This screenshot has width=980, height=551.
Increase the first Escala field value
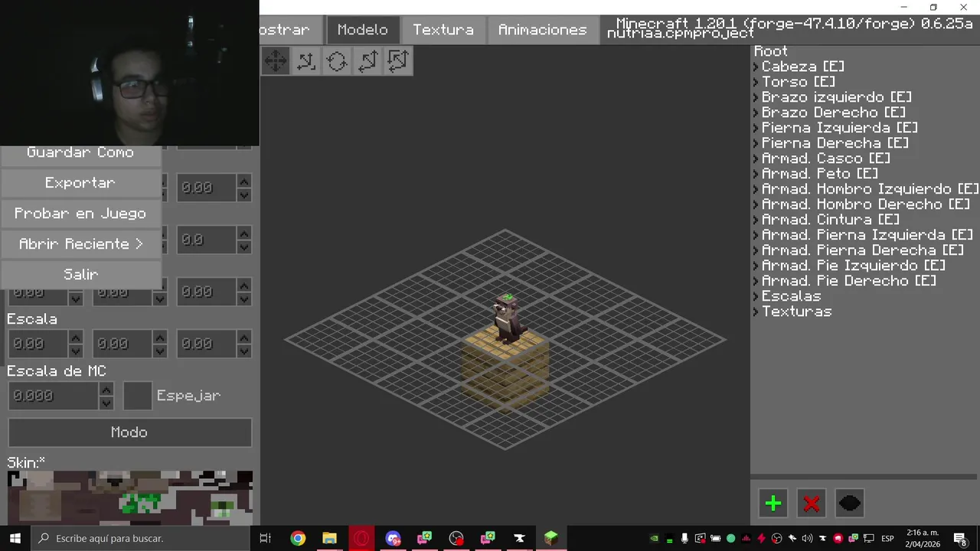[x=76, y=337]
